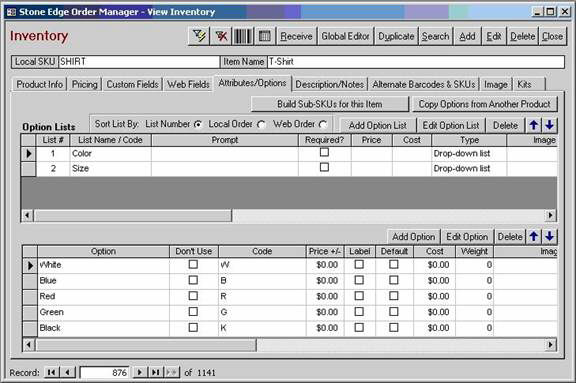Open the Image tab
Image resolution: width=576 pixels, height=383 pixels.
(496, 84)
